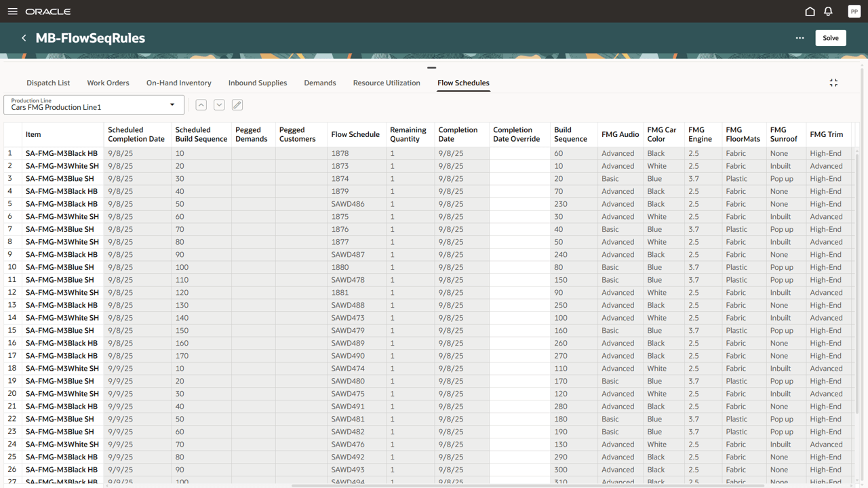This screenshot has height=488, width=868.
Task: Open the Production Line dropdown
Action: [172, 105]
